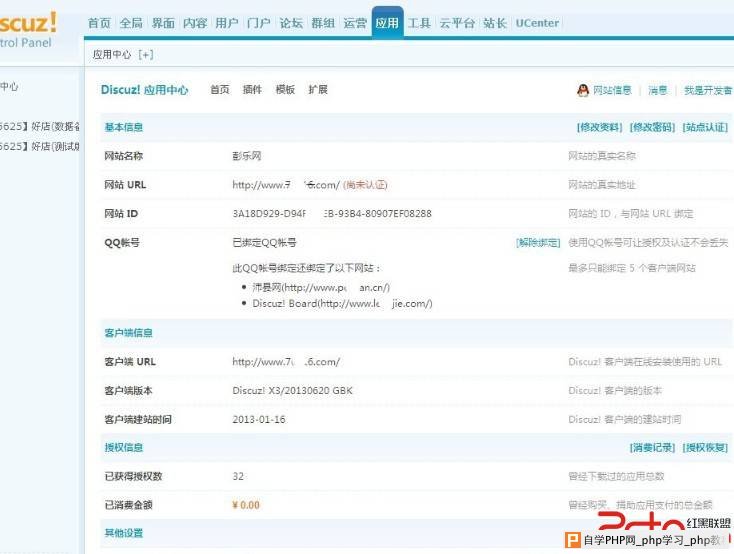Open the 用户 tab
This screenshot has width=734, height=554.
tap(227, 23)
